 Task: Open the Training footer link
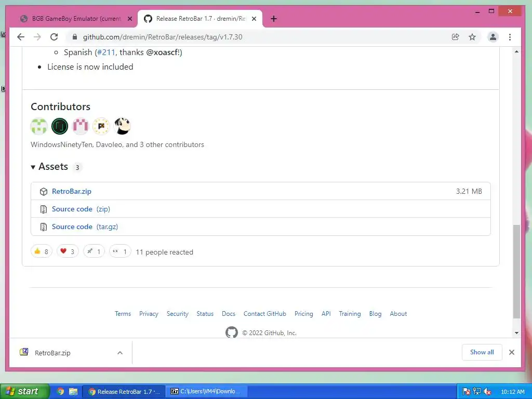tap(350, 314)
